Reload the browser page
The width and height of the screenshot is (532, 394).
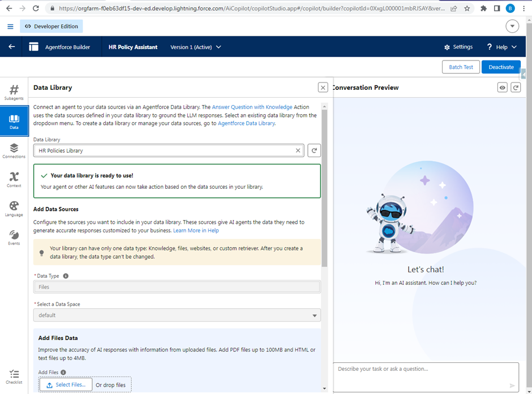click(36, 8)
